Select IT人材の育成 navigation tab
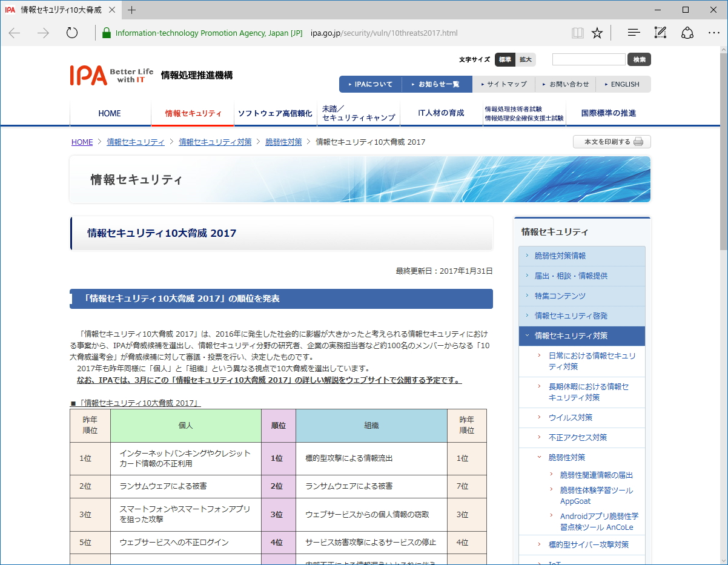728x565 pixels. tap(441, 113)
